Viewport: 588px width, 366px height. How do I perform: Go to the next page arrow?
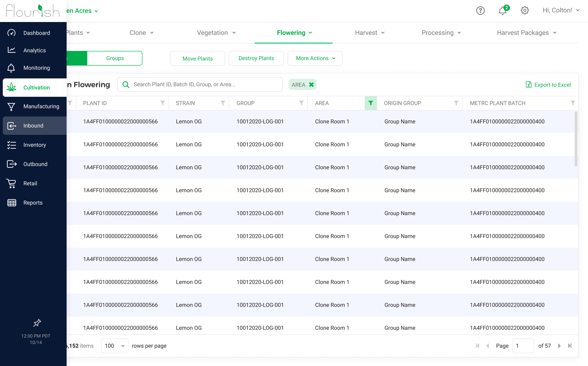559,346
